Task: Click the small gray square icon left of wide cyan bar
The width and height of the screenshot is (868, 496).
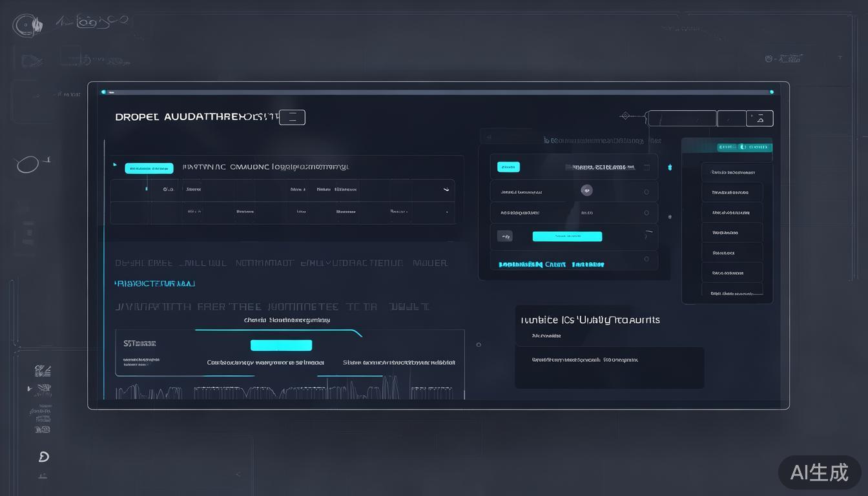Action: pos(505,236)
